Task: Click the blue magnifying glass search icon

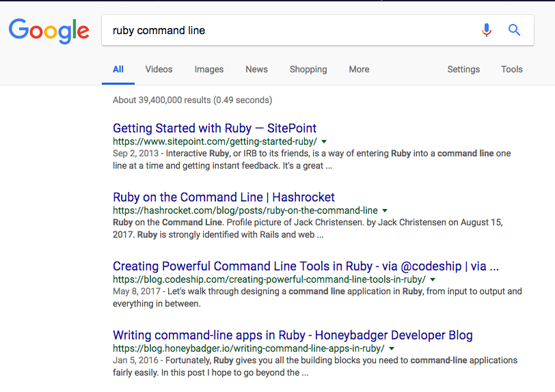Action: (x=514, y=30)
